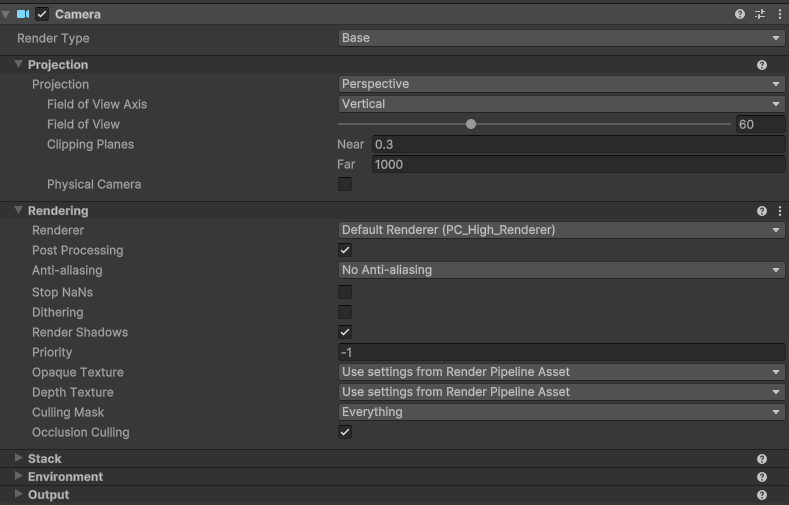The width and height of the screenshot is (789, 505).
Task: Toggle Post Processing checkbox
Action: [x=345, y=250]
